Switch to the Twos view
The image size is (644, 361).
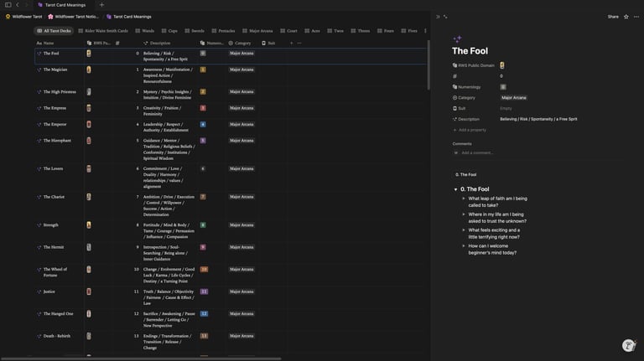(x=335, y=31)
